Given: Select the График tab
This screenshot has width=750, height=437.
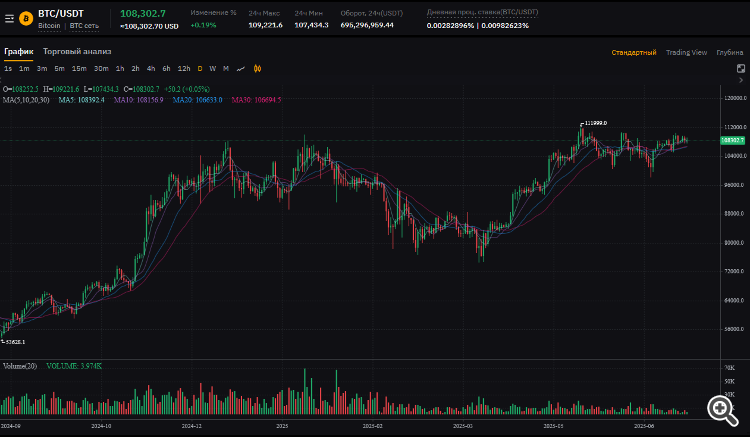Looking at the screenshot, I should click(19, 52).
